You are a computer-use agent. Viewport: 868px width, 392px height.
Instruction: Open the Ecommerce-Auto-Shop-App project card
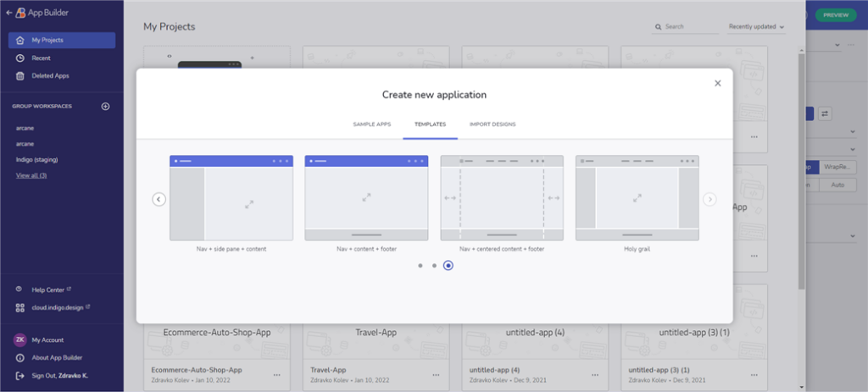(x=217, y=356)
